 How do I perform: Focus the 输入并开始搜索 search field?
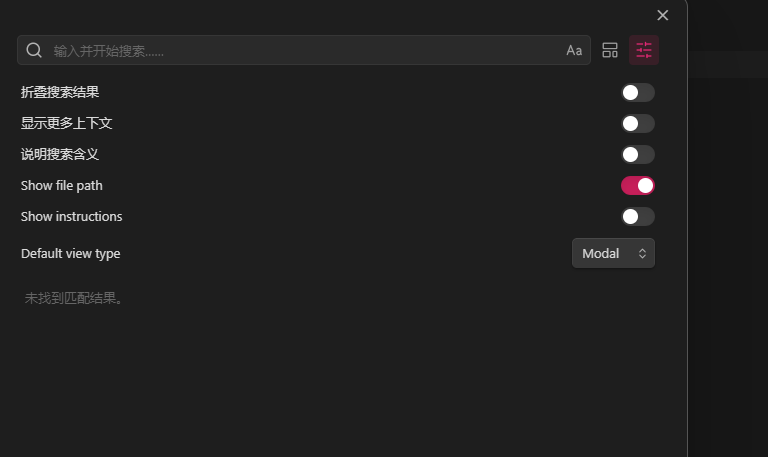pos(304,50)
